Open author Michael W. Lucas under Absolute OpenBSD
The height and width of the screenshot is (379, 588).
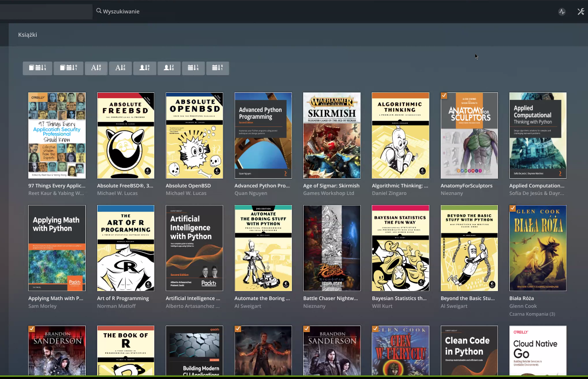(x=186, y=193)
